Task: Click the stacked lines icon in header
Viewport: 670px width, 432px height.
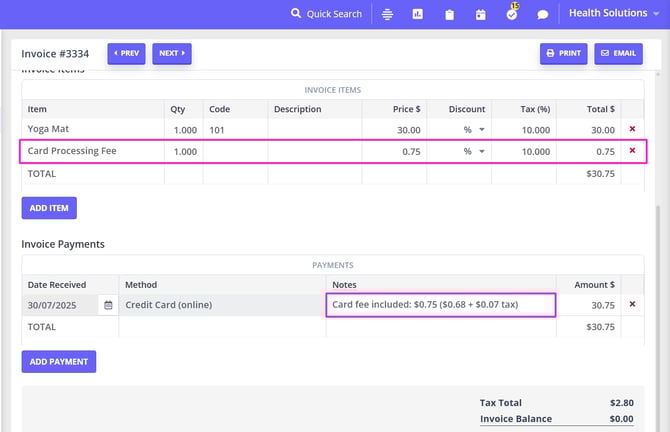Action: pos(387,14)
